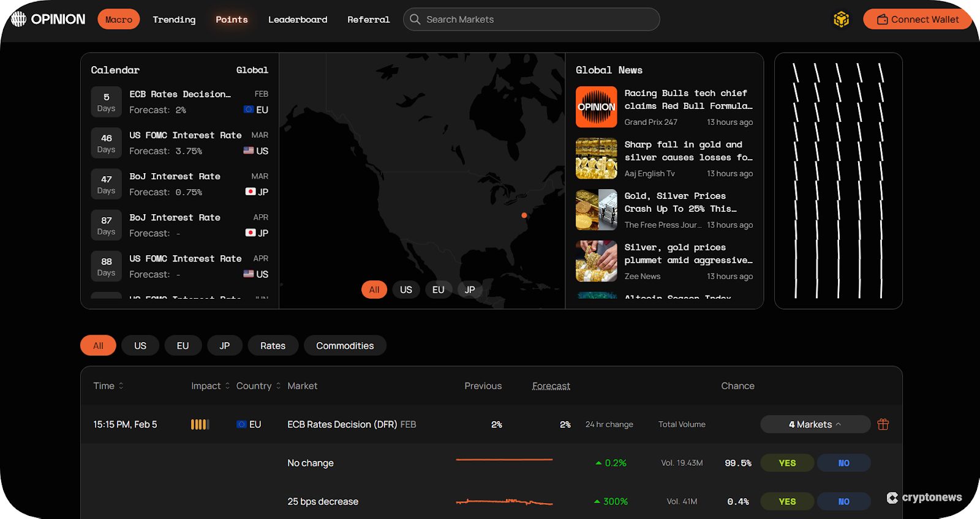Viewport: 980px width, 519px height.
Task: Click the Opinion logo in header
Action: tap(48, 20)
